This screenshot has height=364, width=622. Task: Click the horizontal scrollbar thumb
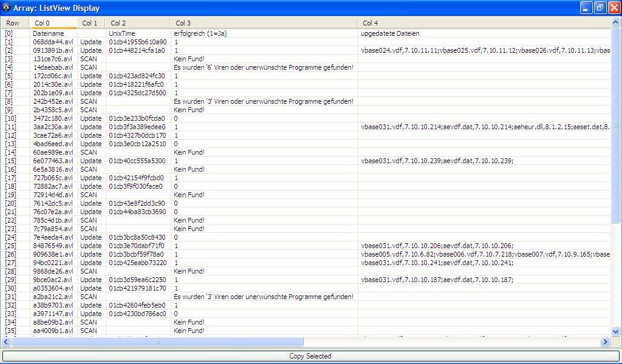[158, 342]
